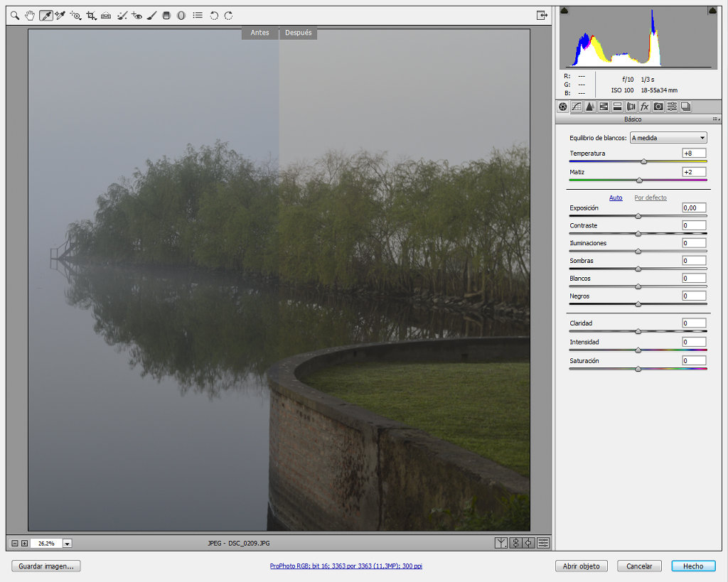Click the Abrir objeto button
This screenshot has width=728, height=582.
tap(582, 566)
